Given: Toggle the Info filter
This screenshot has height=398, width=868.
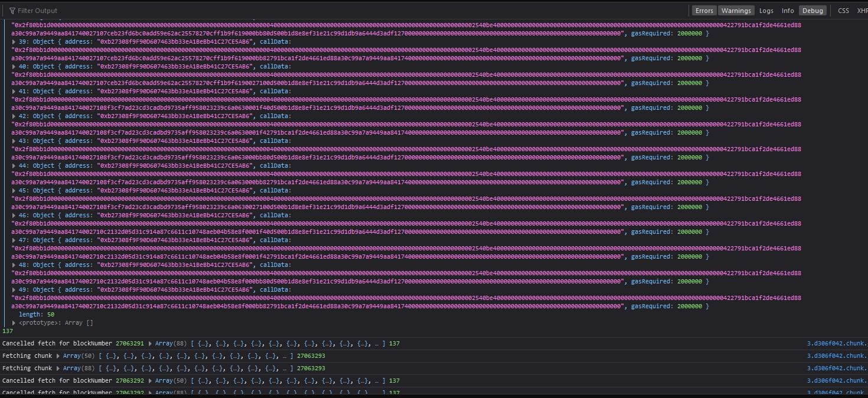Looking at the screenshot, I should pos(788,11).
